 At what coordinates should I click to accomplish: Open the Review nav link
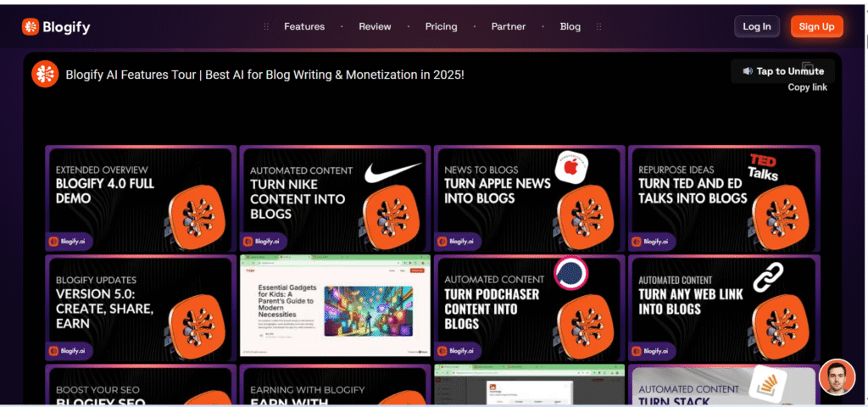tap(375, 26)
